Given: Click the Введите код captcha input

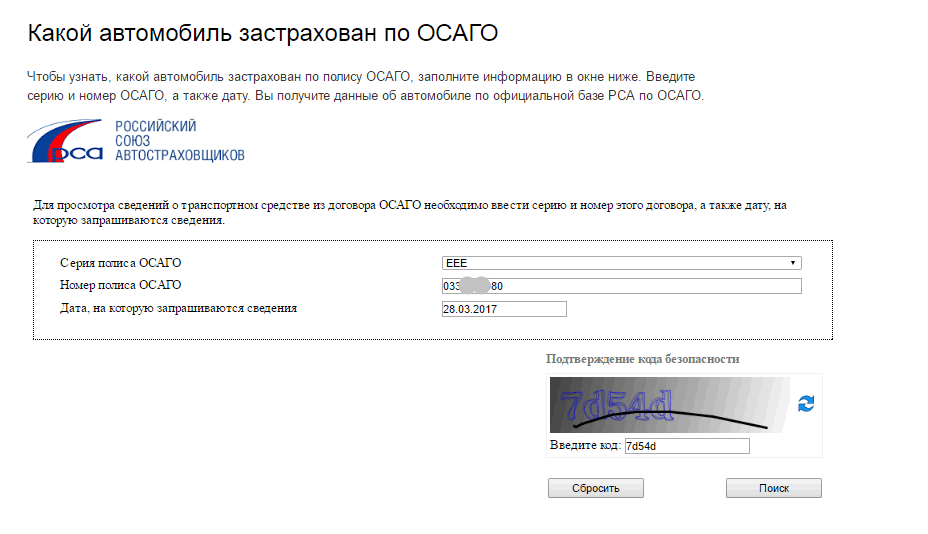Looking at the screenshot, I should click(687, 446).
